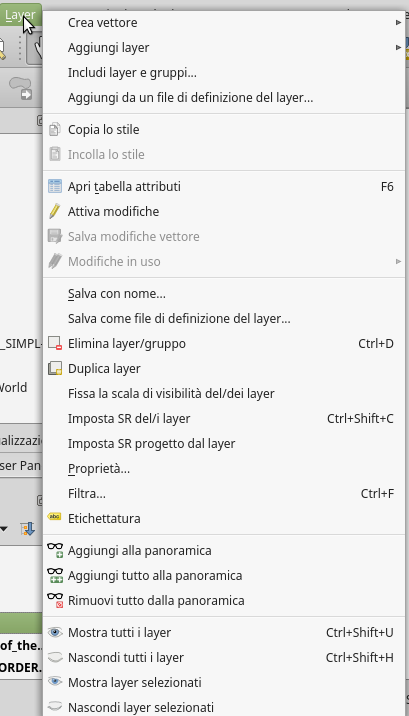Screen dimensions: 409x716
Task: Expand the Crea vettore submenu arrow
Action: 399,22
